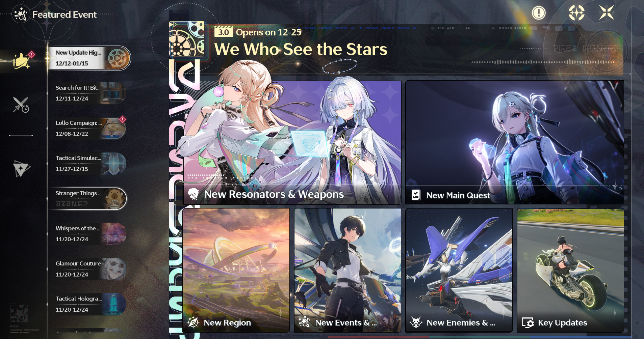Open the exclamation notice icon at top right
The width and height of the screenshot is (644, 339).
539,13
